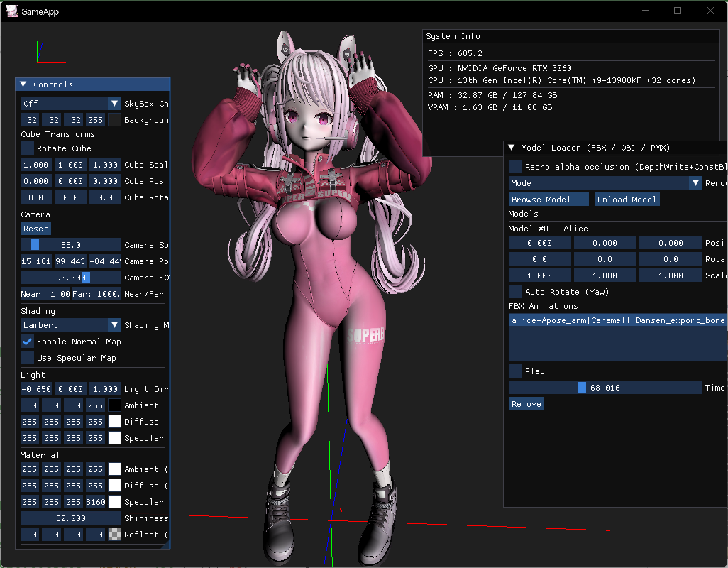Open the Shading Mode Lambert dropdown
This screenshot has width=728, height=568.
point(71,325)
